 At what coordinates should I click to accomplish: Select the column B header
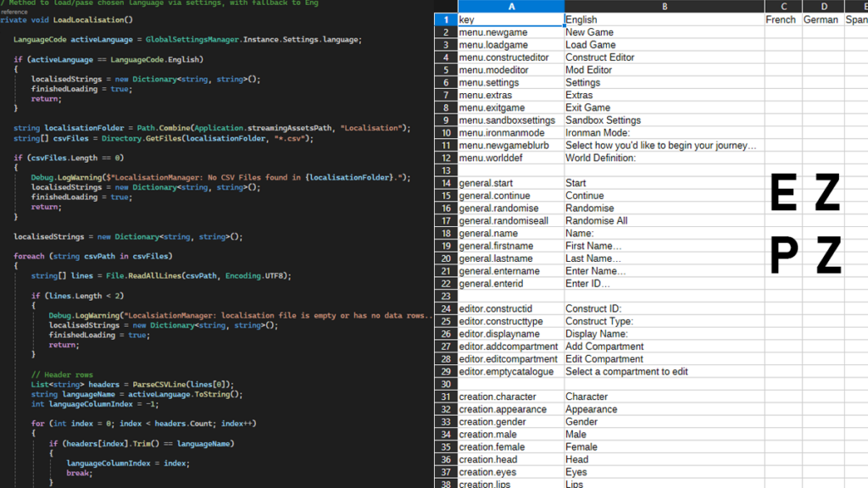click(664, 7)
